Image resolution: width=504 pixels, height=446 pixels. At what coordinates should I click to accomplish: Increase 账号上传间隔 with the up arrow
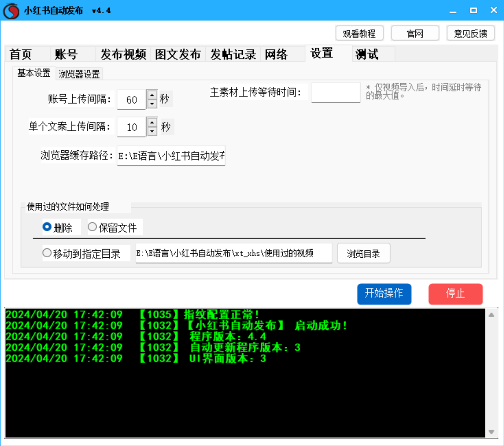152,95
